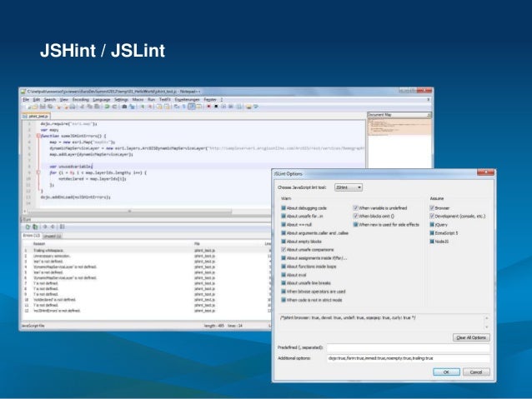This screenshot has width=532, height=399.
Task: Select the Trailing whitespace error row
Action: 147,251
